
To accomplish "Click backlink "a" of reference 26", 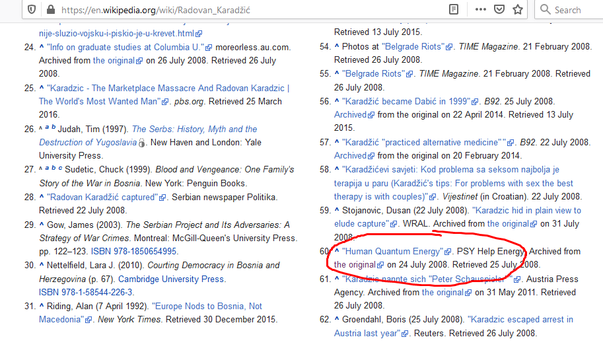I will tap(48, 127).
